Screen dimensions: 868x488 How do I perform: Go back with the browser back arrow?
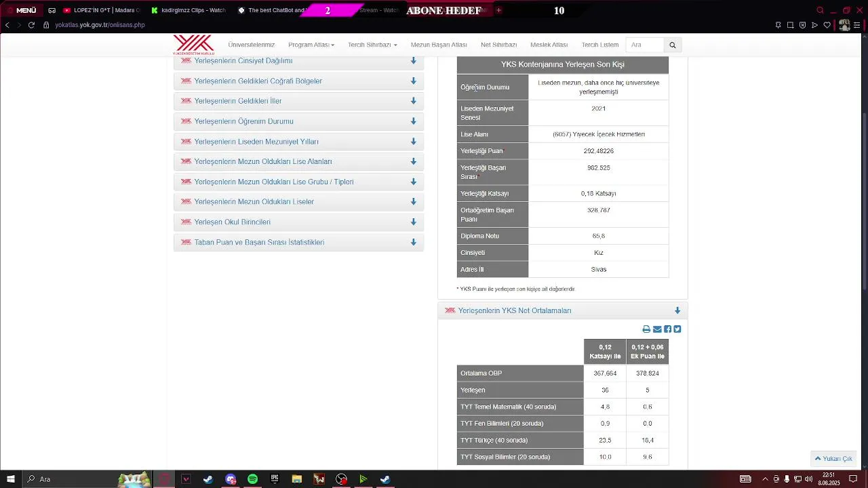point(7,25)
